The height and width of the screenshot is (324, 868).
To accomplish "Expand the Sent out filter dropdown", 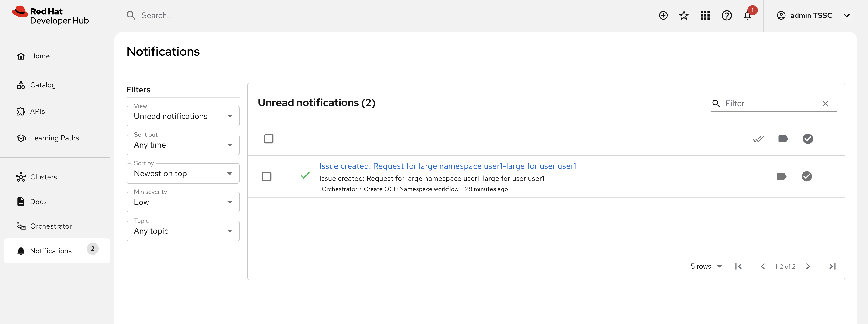I will pos(183,145).
